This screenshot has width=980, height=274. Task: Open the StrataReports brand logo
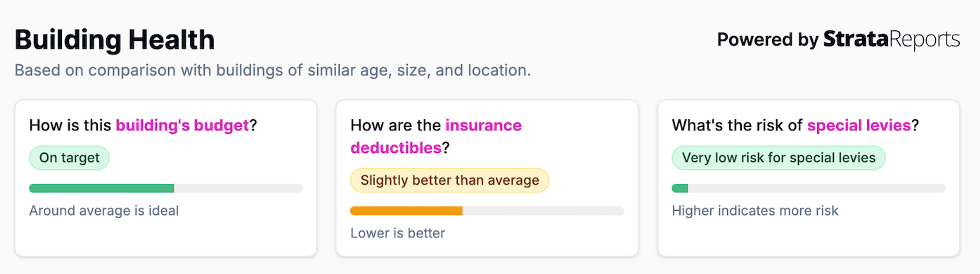891,39
